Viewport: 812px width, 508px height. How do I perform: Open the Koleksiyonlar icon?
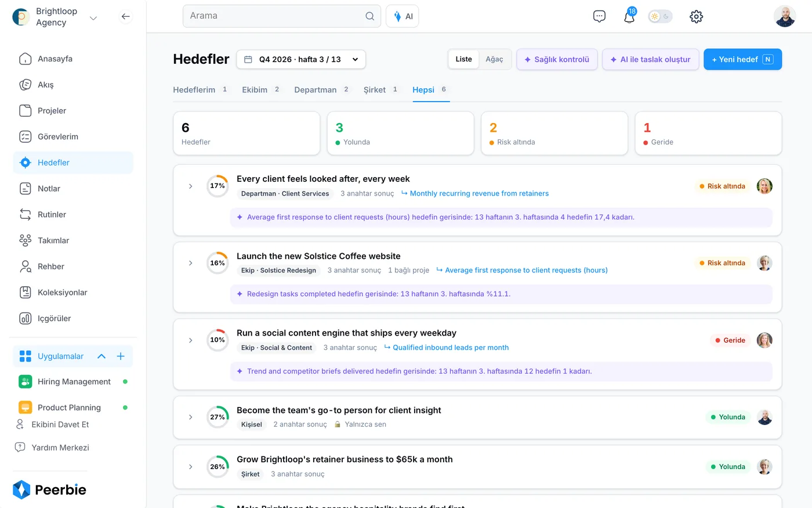[26, 293]
